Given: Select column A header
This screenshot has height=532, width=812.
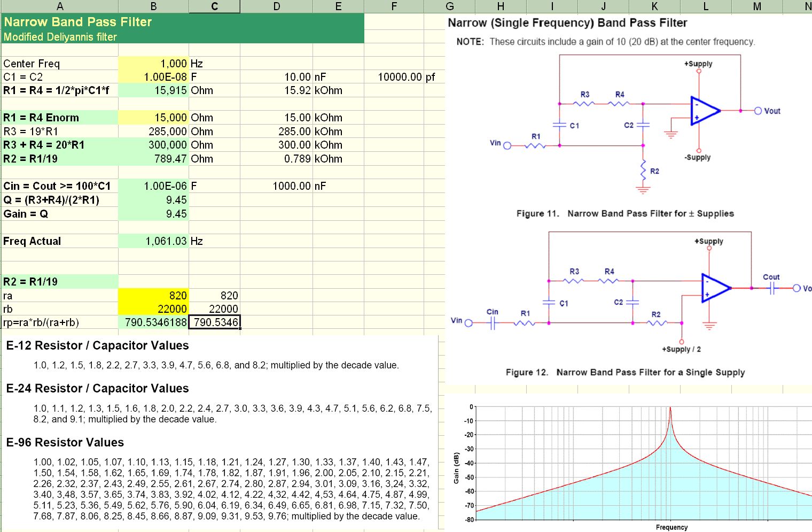Looking at the screenshot, I should (x=59, y=6).
